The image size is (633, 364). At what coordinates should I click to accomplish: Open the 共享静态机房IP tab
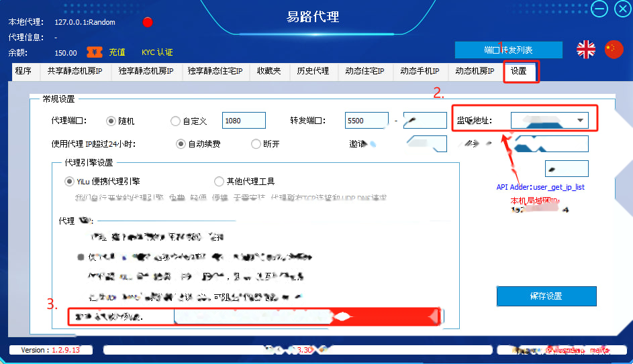click(75, 71)
